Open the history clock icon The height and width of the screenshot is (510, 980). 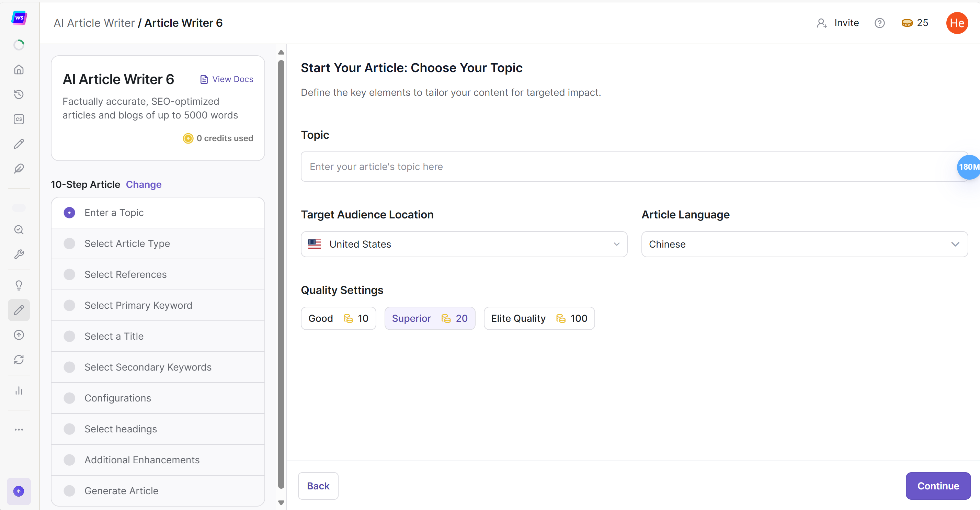[19, 94]
